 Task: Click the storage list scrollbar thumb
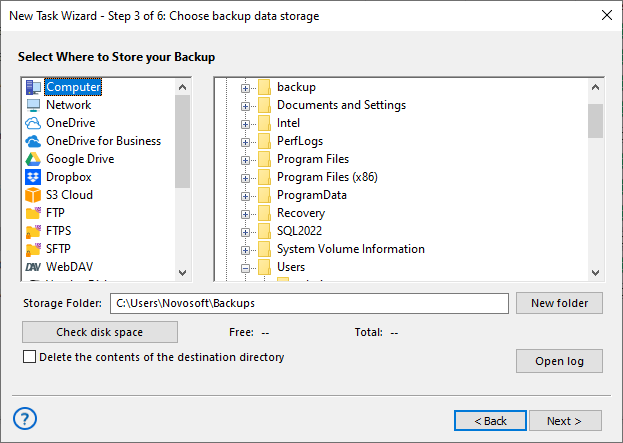tap(182, 141)
